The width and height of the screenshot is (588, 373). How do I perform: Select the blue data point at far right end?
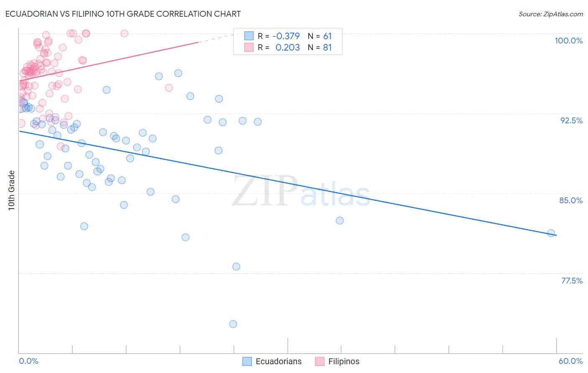[x=551, y=233]
